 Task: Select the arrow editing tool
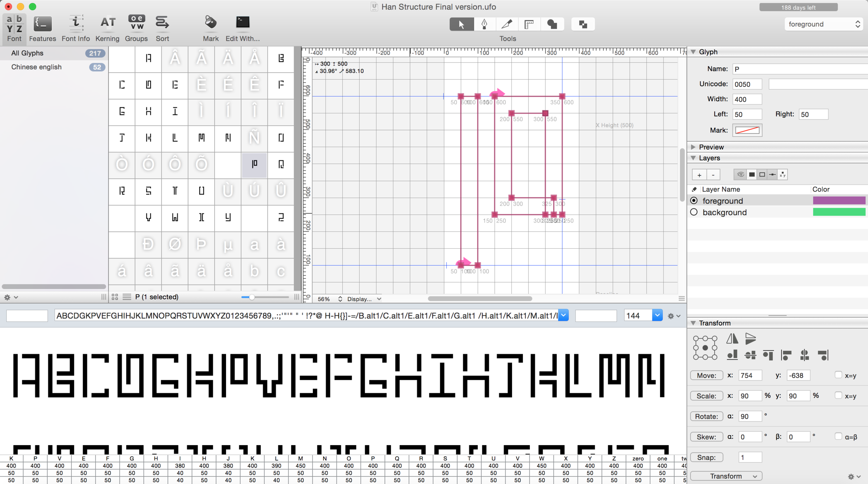tap(461, 24)
